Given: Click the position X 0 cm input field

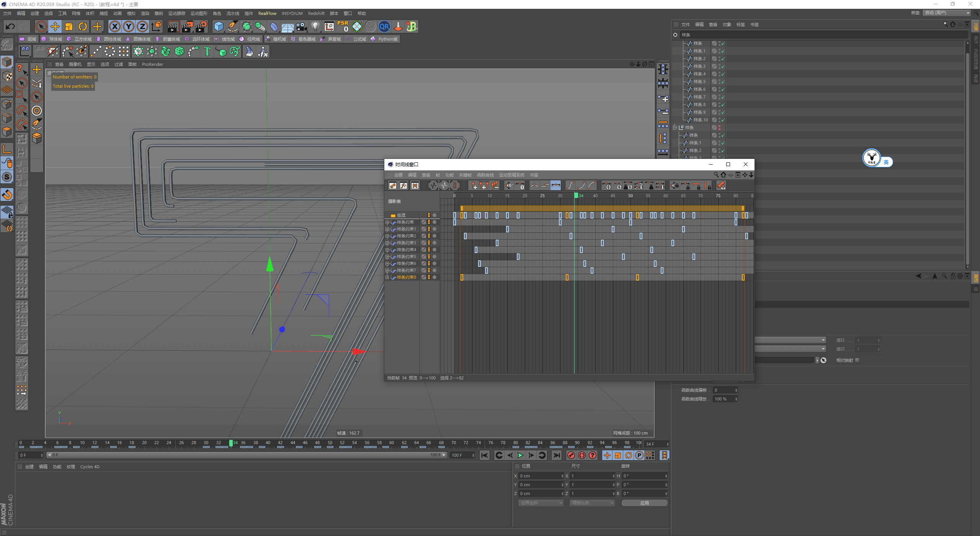Looking at the screenshot, I should coord(540,476).
